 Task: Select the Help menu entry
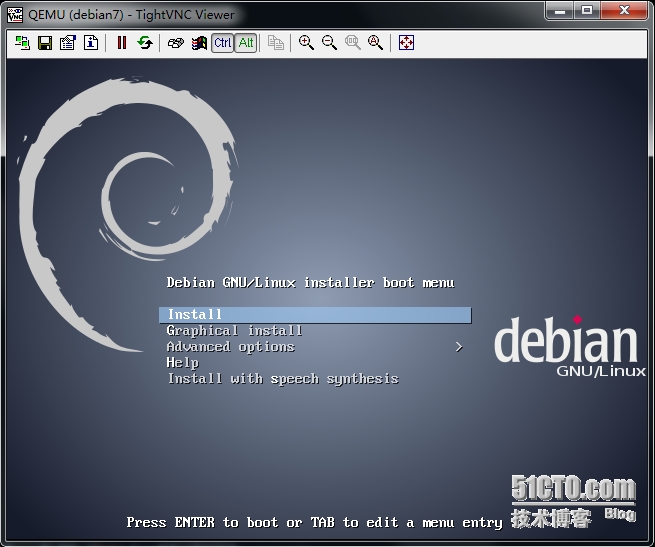[183, 363]
